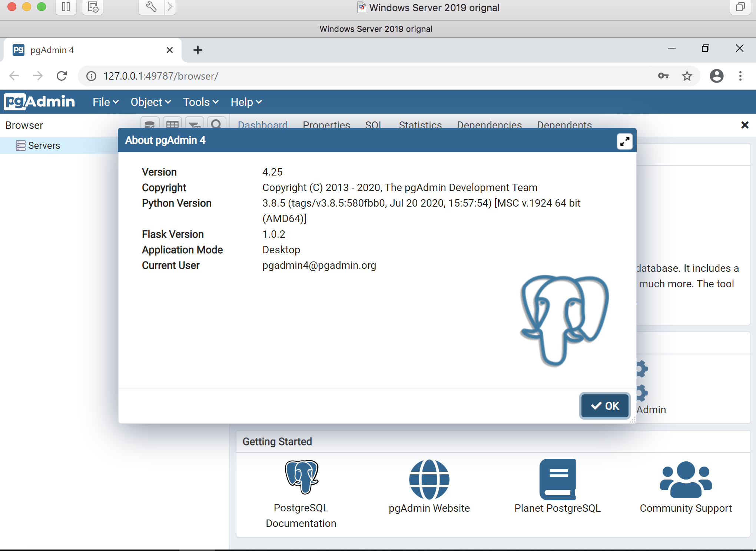Screen dimensions: 756x551
Task: Select the Servers tree node
Action: point(44,146)
